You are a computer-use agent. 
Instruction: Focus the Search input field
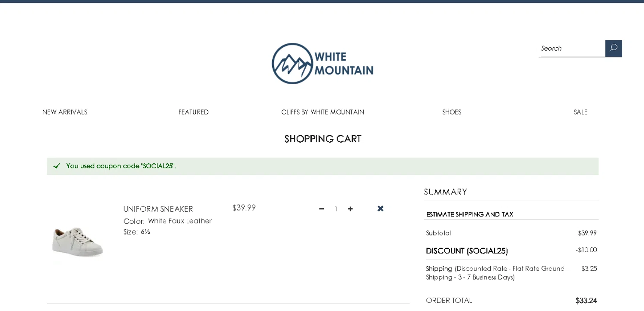point(571,48)
